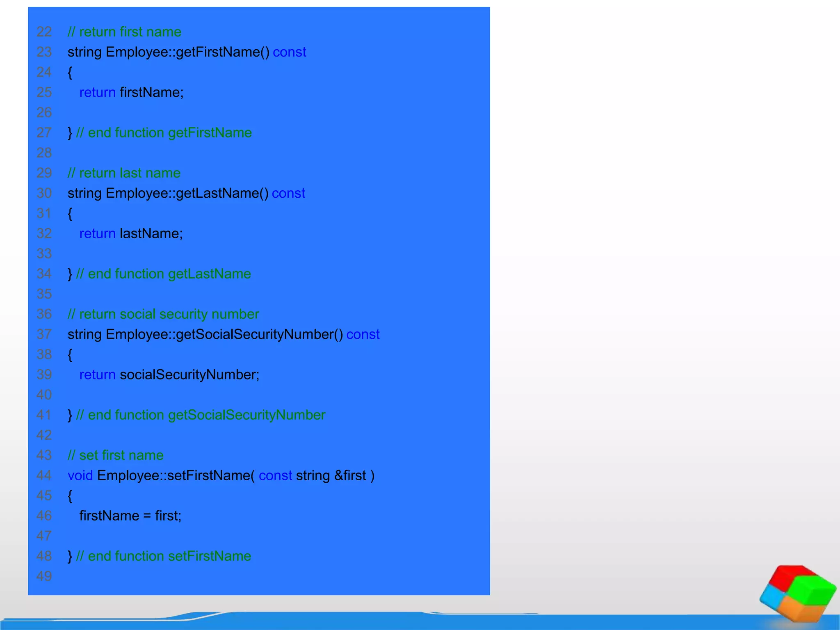Click the '// return first name' comment
Image resolution: width=840 pixels, height=630 pixels.
pyautogui.click(x=124, y=32)
